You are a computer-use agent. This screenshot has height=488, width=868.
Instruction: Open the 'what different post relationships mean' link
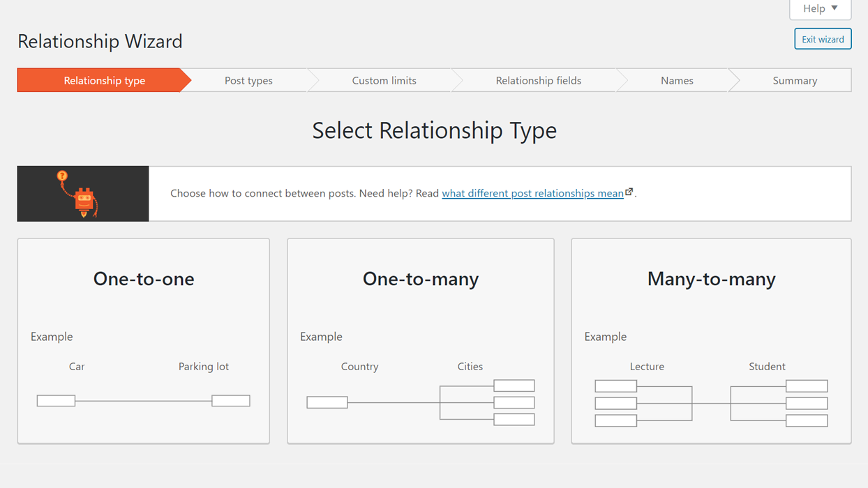pyautogui.click(x=532, y=193)
